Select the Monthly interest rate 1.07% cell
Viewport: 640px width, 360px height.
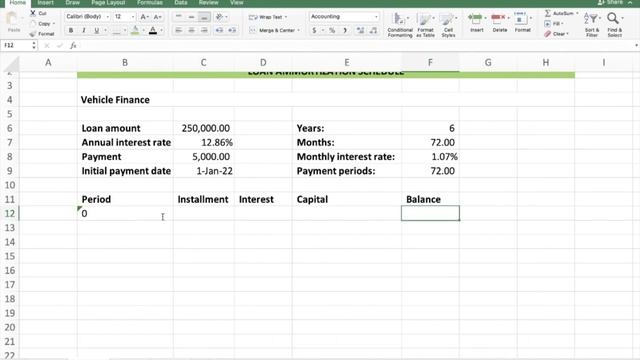(x=430, y=157)
